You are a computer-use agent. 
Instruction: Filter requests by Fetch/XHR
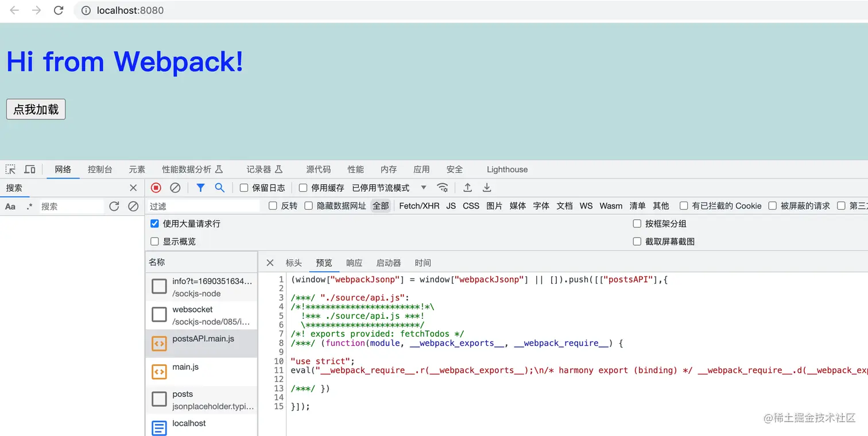[419, 206]
